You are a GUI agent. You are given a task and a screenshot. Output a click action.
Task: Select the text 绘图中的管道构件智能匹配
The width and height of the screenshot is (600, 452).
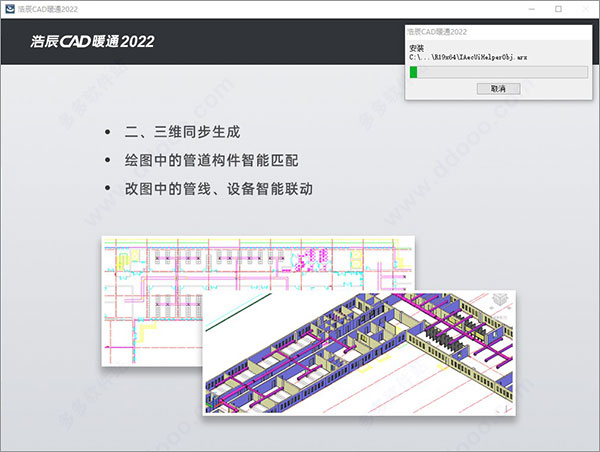pos(212,160)
